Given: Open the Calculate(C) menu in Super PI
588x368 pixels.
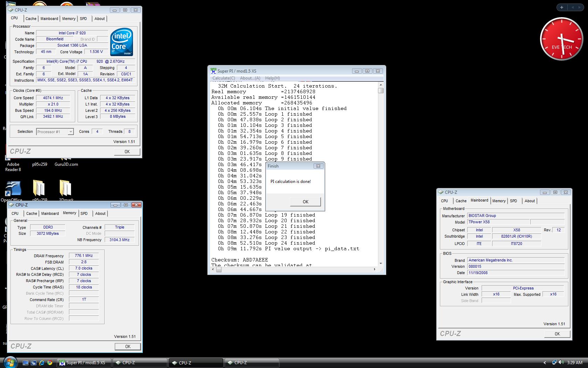Looking at the screenshot, I should (224, 78).
